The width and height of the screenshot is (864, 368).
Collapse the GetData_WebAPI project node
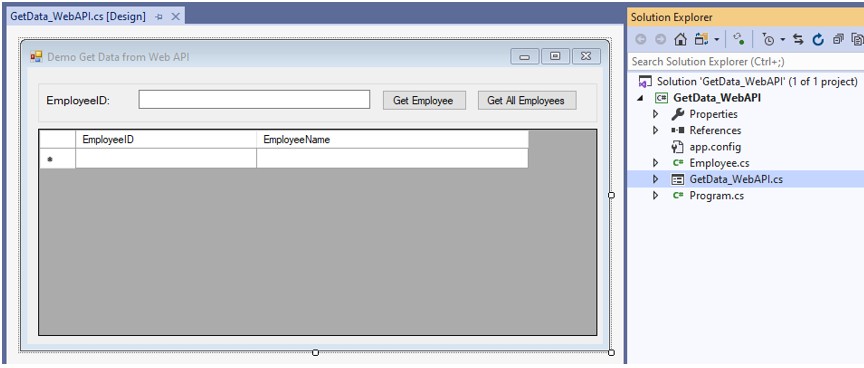(640, 98)
